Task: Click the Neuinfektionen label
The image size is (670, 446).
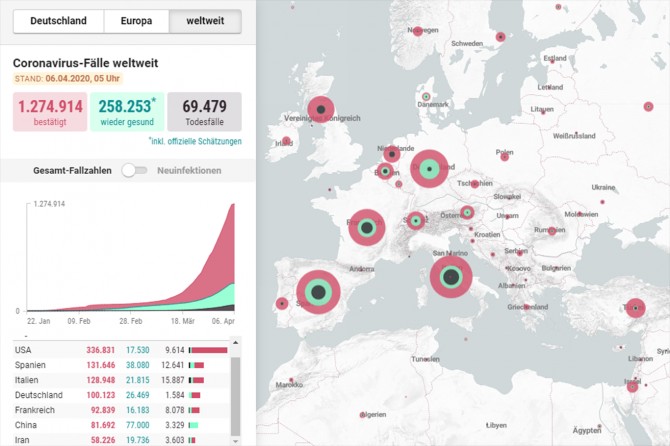Action: (x=187, y=170)
